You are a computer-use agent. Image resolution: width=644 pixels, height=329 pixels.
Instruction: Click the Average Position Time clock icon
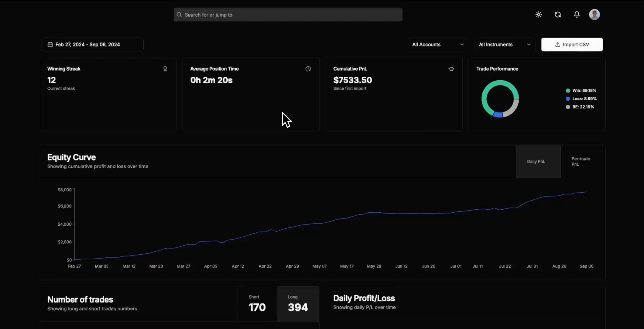[x=308, y=69]
